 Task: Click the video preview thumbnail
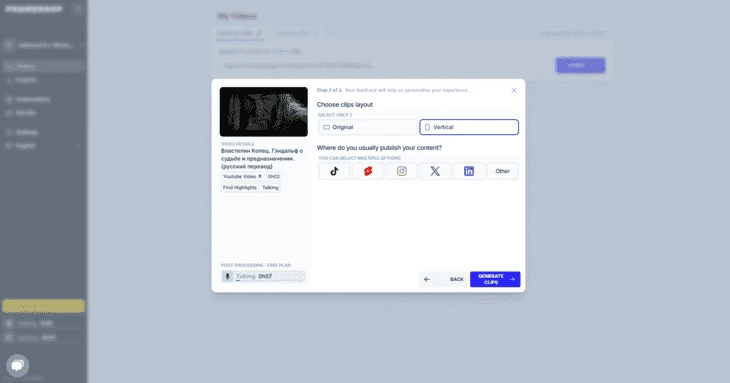pyautogui.click(x=264, y=112)
